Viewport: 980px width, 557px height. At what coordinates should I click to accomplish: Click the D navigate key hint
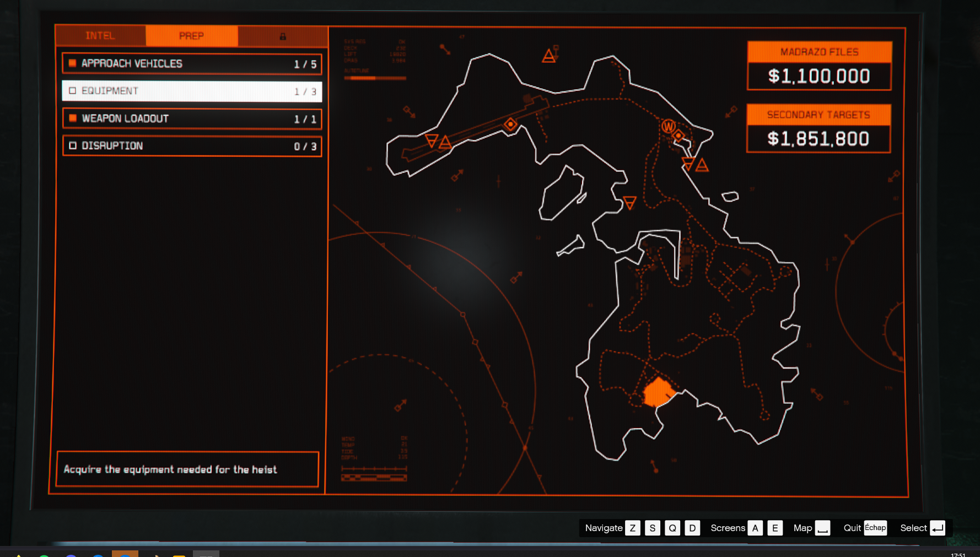(692, 528)
